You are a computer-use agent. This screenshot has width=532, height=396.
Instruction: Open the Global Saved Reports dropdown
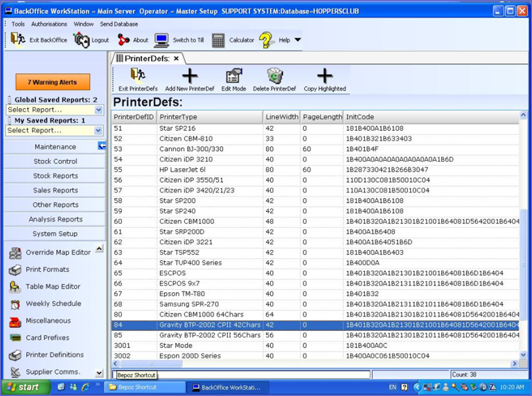point(98,110)
